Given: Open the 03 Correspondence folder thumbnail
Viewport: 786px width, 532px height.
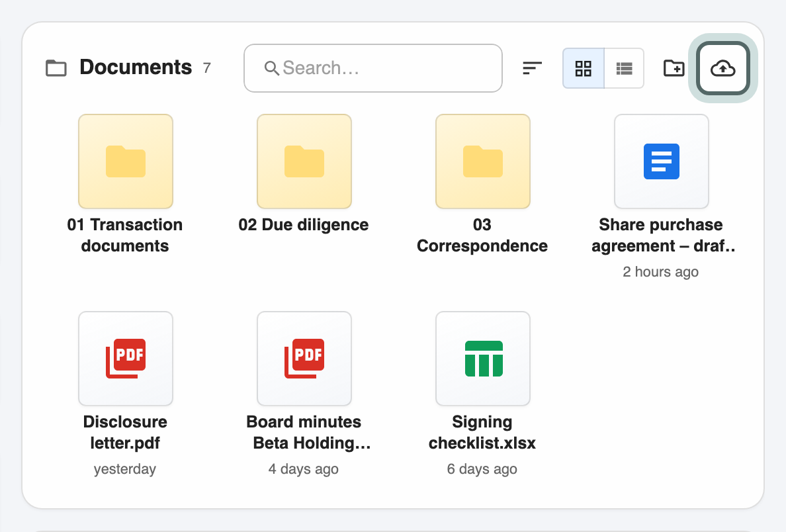Looking at the screenshot, I should tap(483, 161).
